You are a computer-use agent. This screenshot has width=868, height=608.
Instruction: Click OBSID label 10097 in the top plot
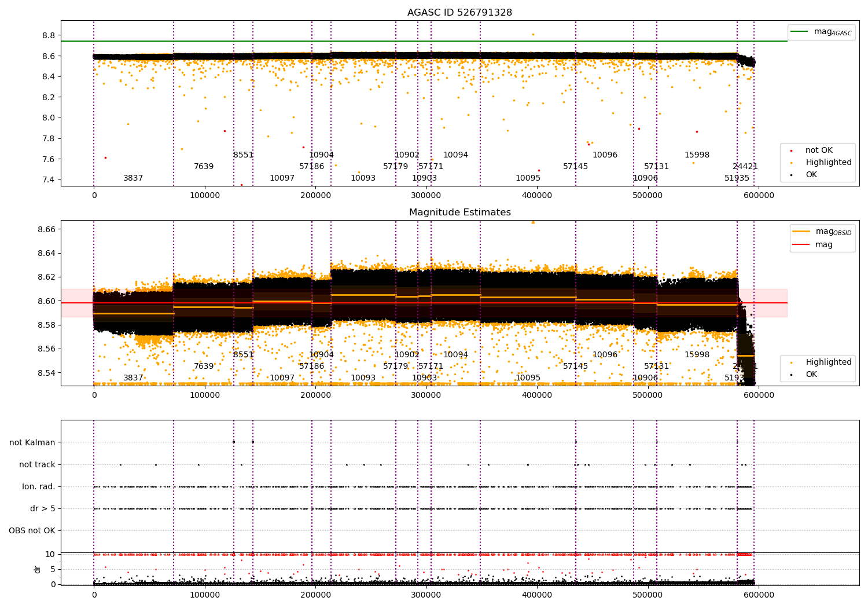[282, 178]
